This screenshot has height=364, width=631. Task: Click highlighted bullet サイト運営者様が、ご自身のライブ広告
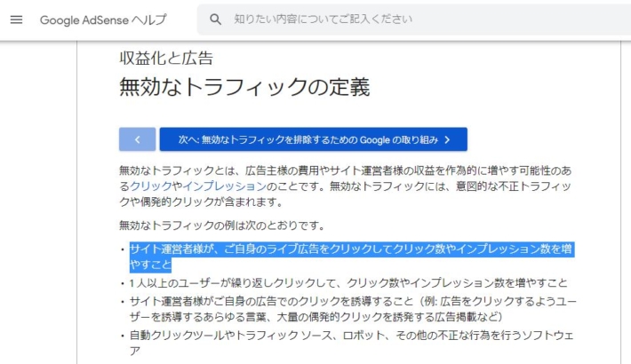click(352, 257)
